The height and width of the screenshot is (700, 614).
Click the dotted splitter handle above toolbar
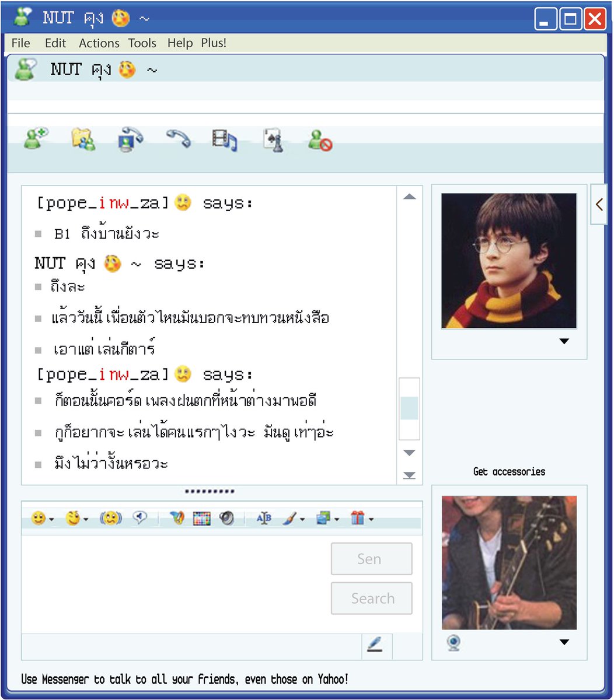click(x=210, y=492)
